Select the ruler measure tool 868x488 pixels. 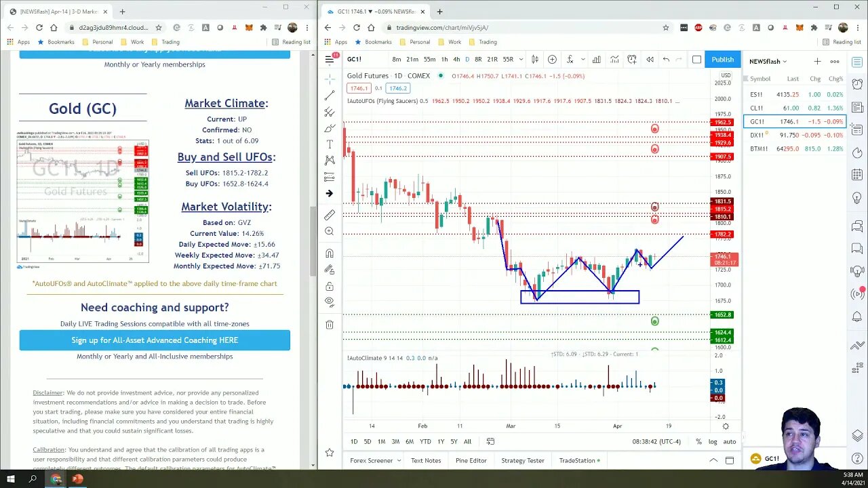coord(330,215)
